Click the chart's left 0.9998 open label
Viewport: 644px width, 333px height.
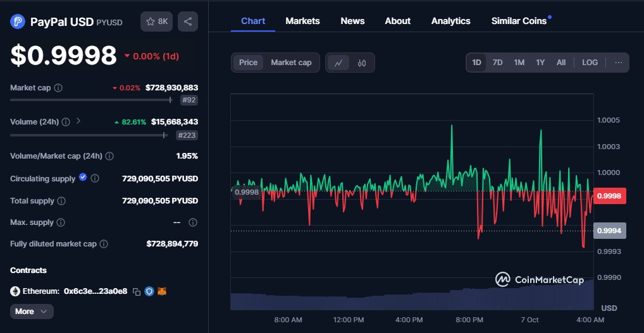[247, 192]
